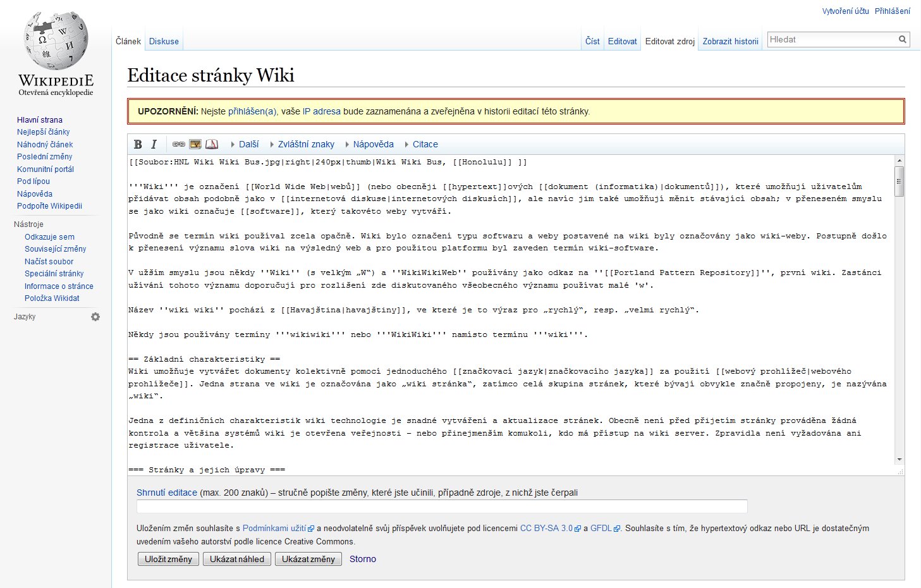Open the Nápověda link in the left sidebar
The image size is (921, 588).
35,193
